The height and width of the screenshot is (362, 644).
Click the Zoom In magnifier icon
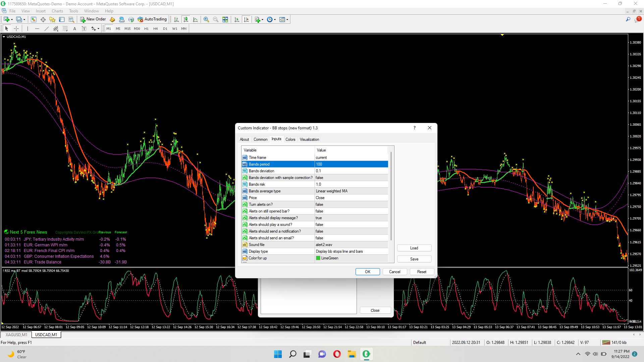point(206,19)
